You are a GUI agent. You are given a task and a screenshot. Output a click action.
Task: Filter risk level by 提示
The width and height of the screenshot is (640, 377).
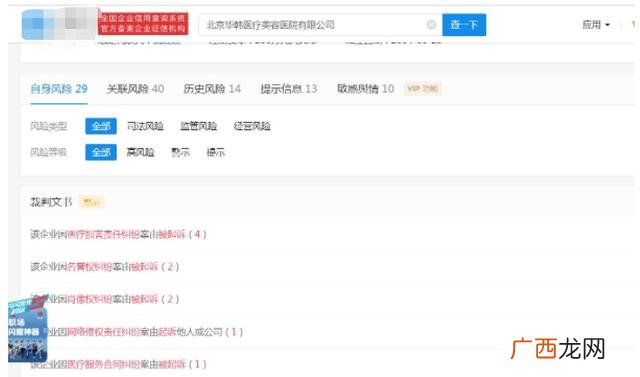[216, 152]
